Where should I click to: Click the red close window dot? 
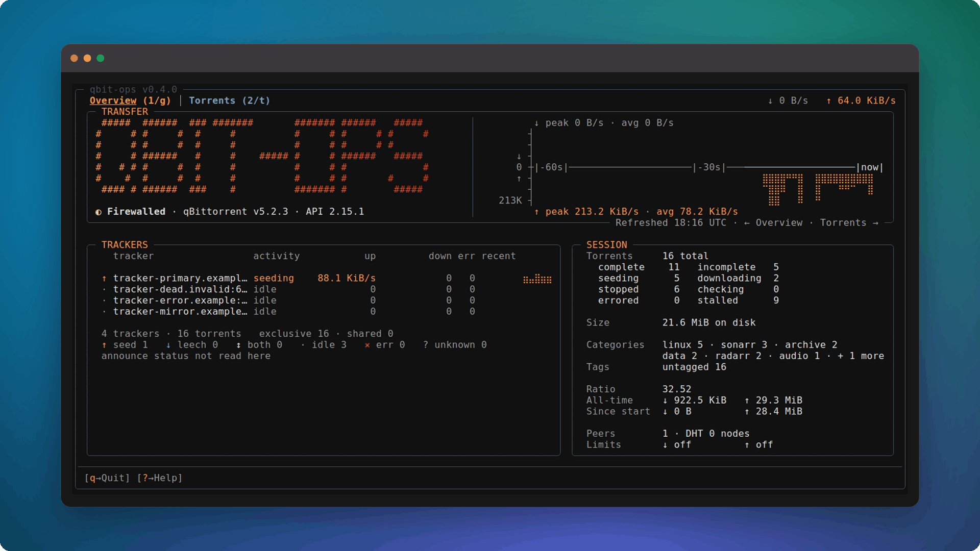click(74, 58)
